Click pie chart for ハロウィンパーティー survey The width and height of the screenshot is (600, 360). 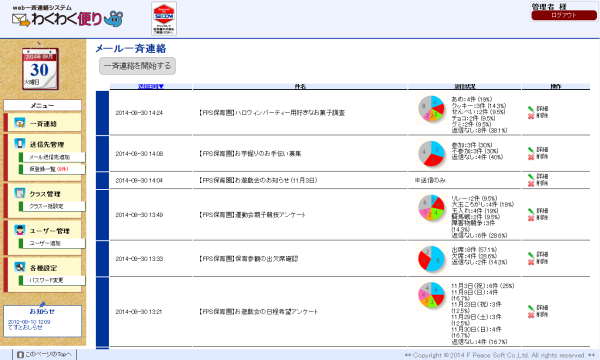coord(431,109)
